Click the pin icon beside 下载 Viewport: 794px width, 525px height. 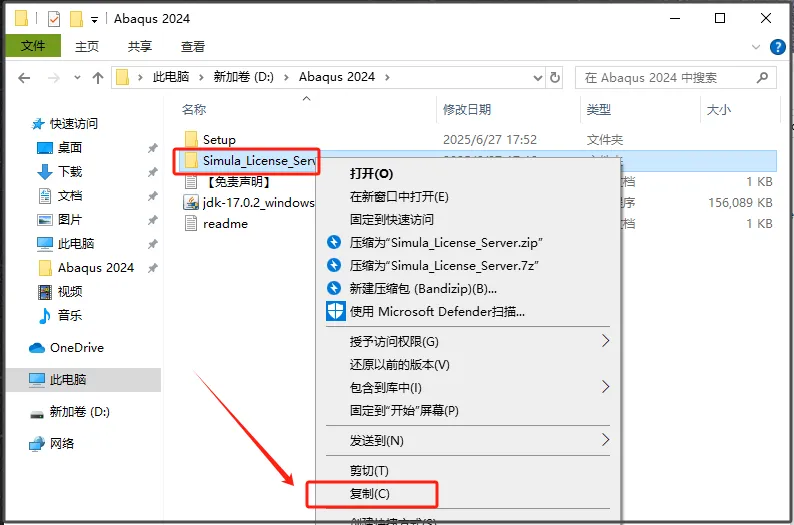coord(152,172)
